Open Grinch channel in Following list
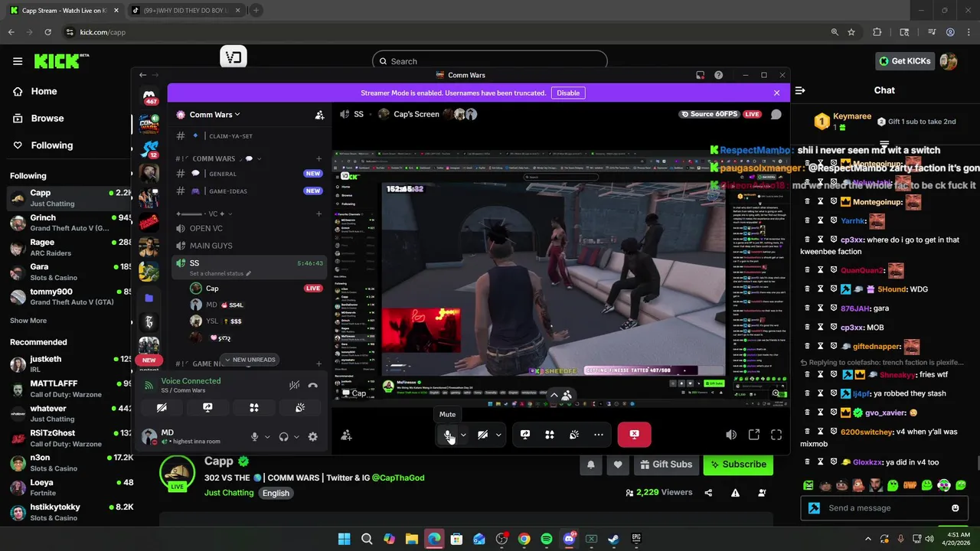The image size is (980, 551). pos(69,223)
